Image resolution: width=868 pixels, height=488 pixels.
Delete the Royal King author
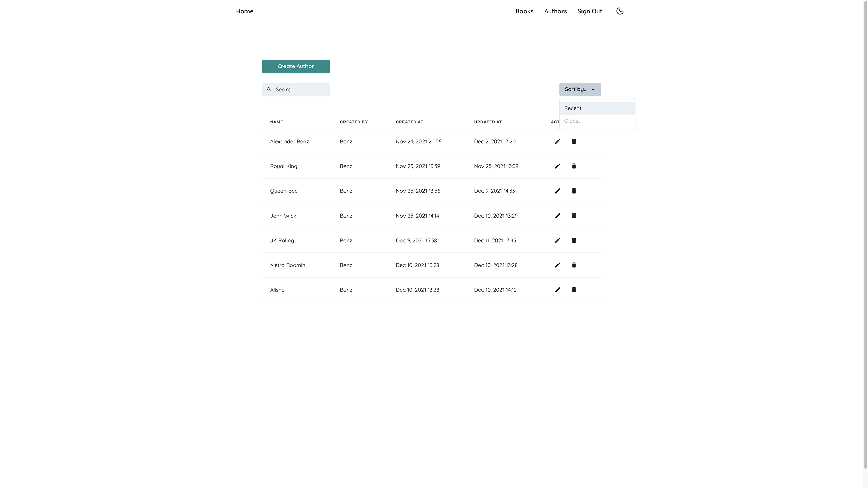click(x=574, y=166)
